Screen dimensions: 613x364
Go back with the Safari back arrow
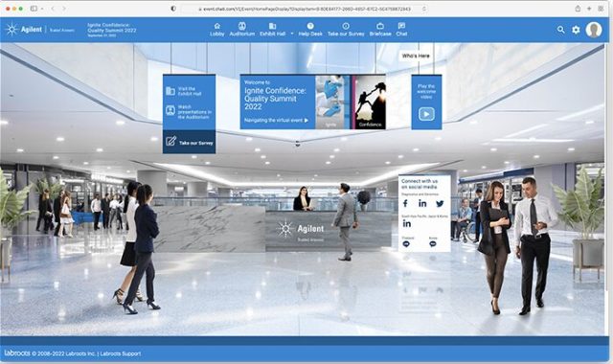53,9
